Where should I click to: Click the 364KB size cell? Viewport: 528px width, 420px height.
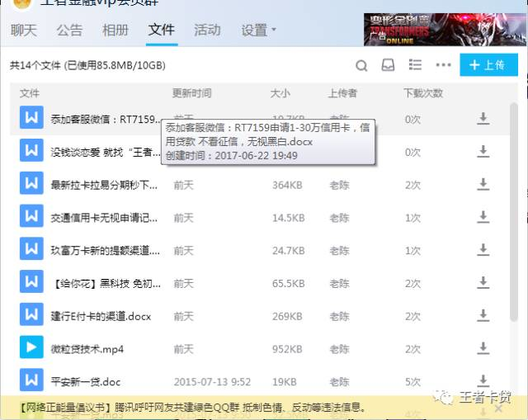[x=287, y=185]
